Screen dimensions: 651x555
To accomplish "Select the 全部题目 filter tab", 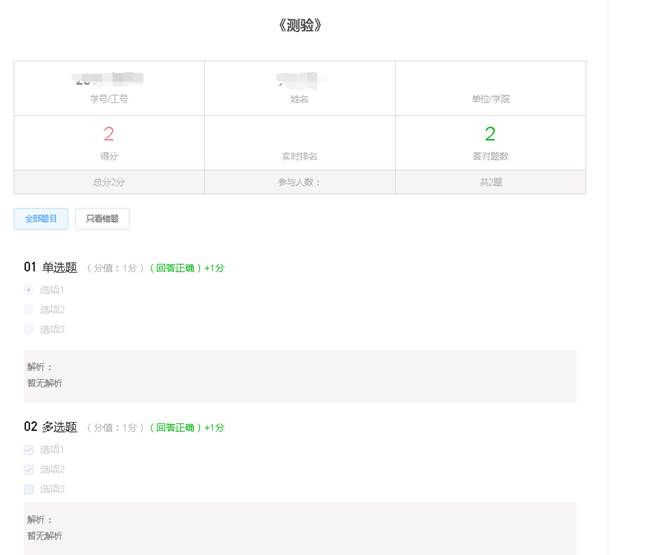I will point(41,219).
